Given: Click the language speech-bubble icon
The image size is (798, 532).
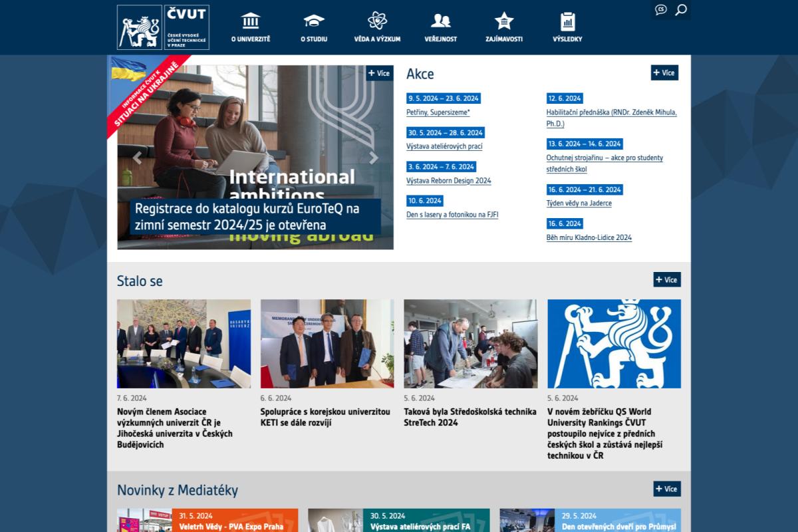Looking at the screenshot, I should (x=661, y=9).
